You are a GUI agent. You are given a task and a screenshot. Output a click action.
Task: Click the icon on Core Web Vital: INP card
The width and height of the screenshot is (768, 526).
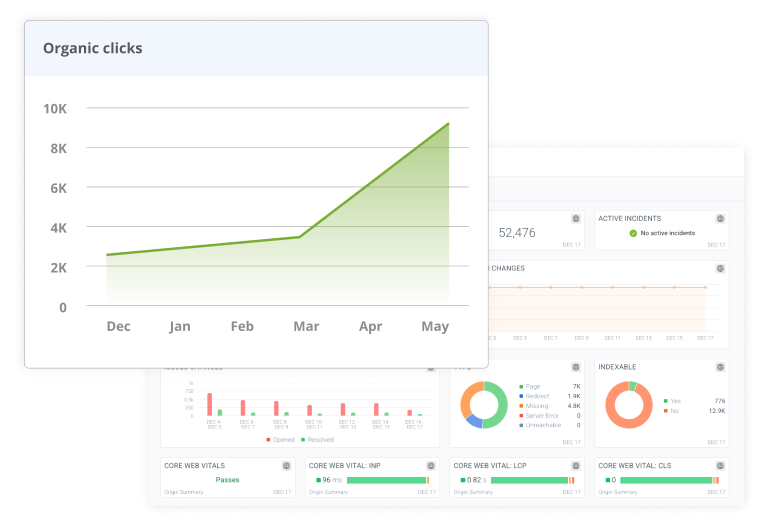pyautogui.click(x=430, y=465)
